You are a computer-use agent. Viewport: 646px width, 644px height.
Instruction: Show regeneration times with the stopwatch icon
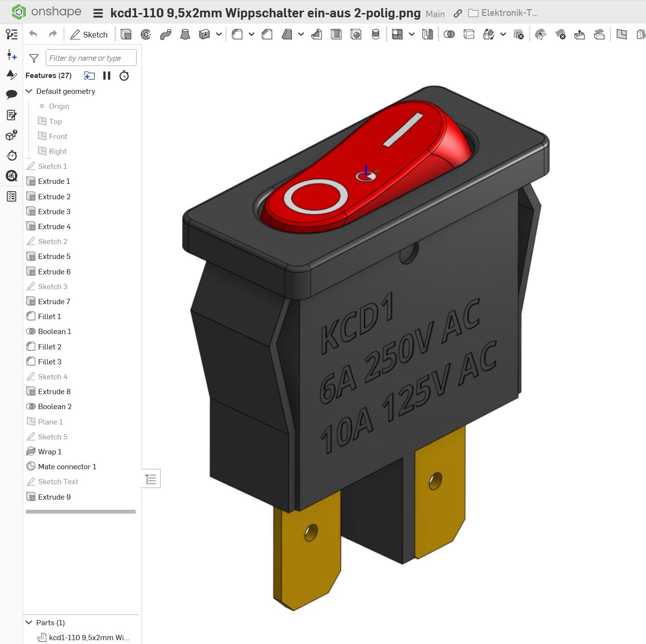coord(124,76)
